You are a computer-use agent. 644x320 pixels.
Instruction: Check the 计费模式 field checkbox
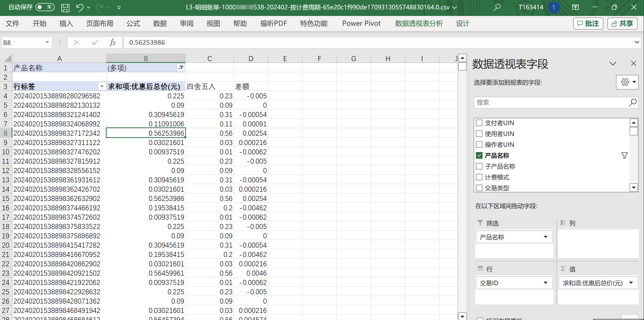coord(479,177)
